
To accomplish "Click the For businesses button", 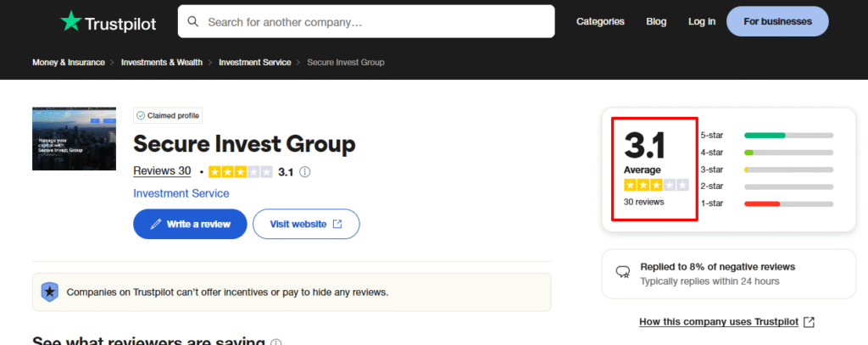I will tap(777, 21).
